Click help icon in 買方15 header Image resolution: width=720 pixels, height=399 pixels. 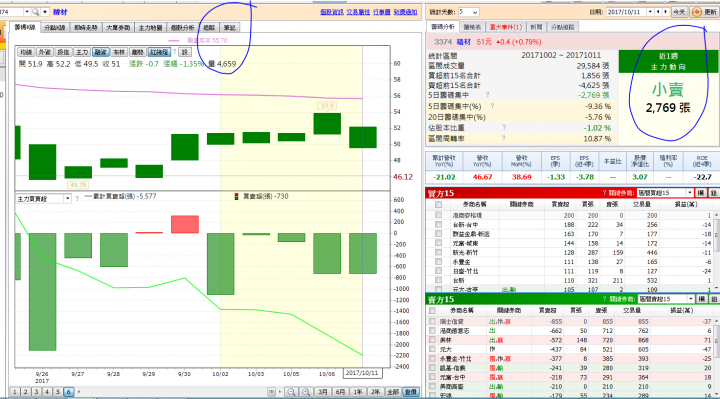click(x=604, y=193)
